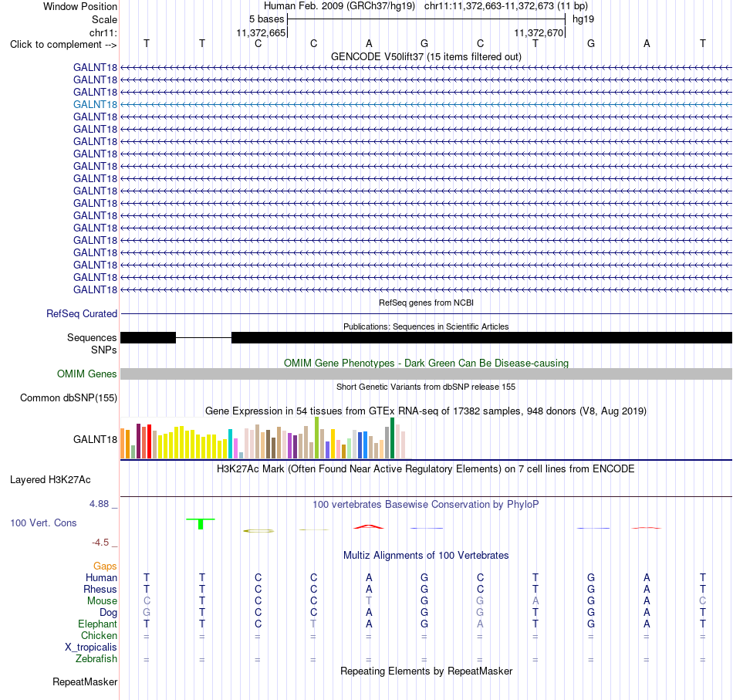Screen dimensions: 733x700
Task: Open the H3K27Ac Mark ENCODE track title
Action: (x=426, y=469)
